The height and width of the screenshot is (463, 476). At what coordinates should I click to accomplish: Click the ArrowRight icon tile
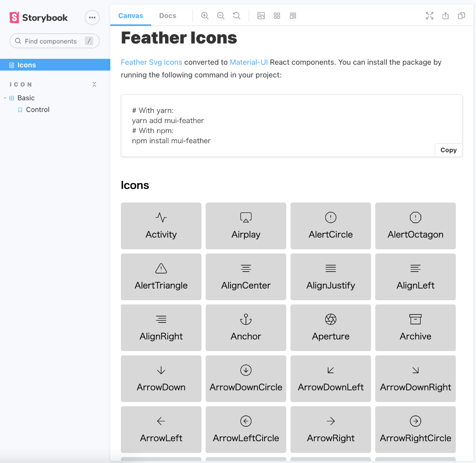tap(331, 429)
